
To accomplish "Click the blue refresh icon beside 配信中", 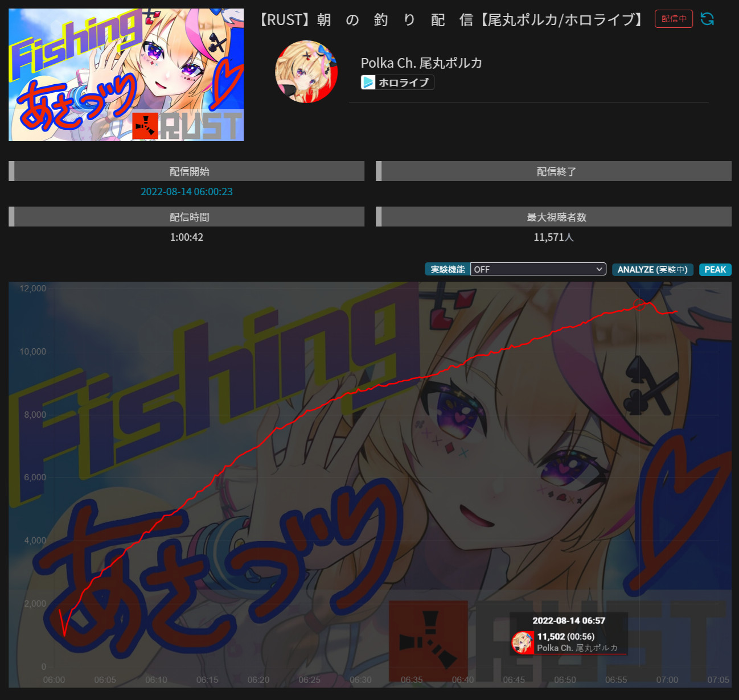I will (707, 19).
